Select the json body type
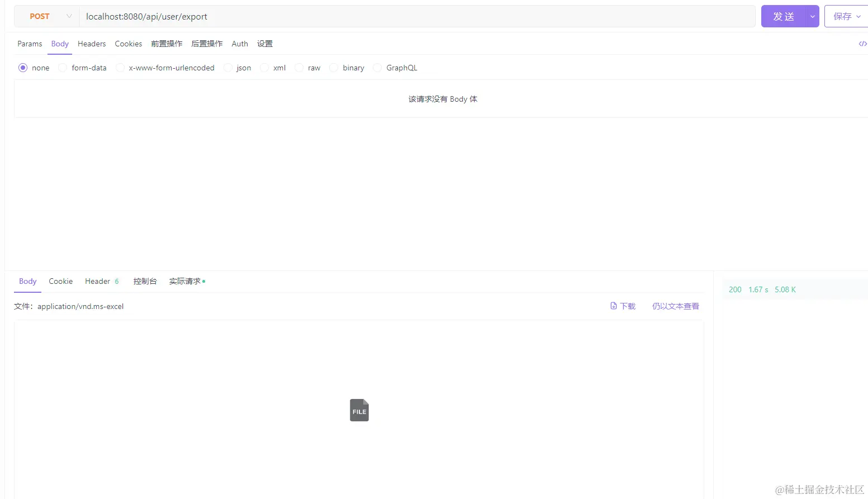 pyautogui.click(x=228, y=68)
